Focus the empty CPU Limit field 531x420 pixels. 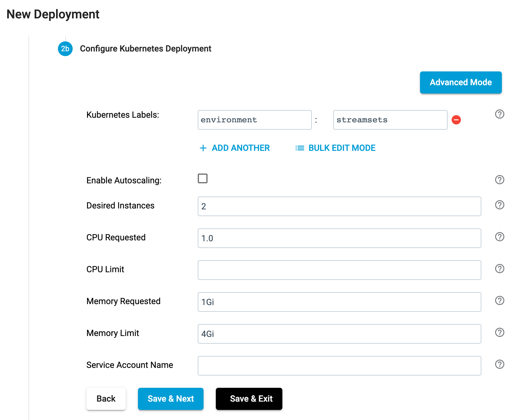[x=339, y=270]
